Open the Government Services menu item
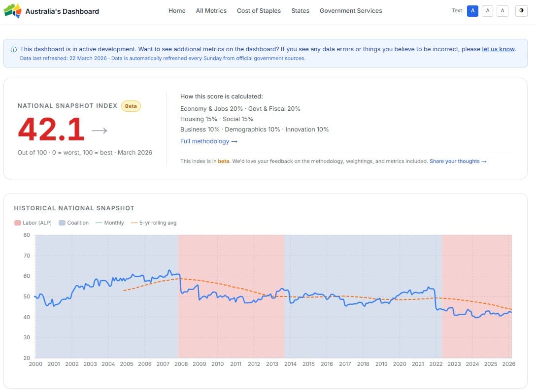This screenshot has height=392, width=536. 351,10
